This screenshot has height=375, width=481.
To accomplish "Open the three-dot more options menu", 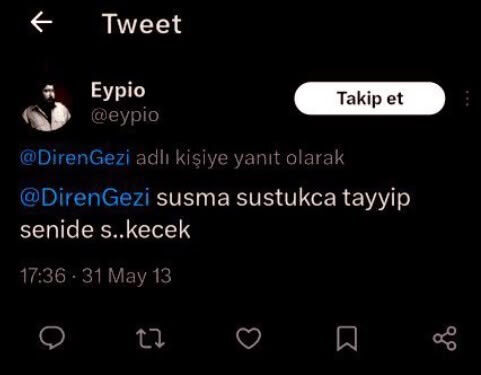I will (x=467, y=98).
